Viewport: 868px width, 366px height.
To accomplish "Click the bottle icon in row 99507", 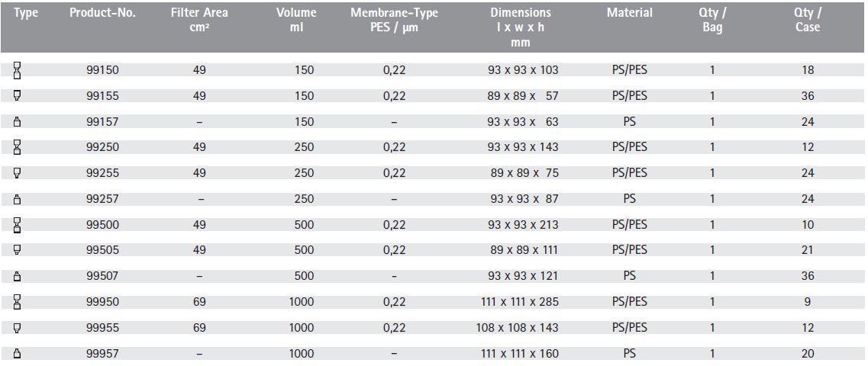I will pos(17,276).
